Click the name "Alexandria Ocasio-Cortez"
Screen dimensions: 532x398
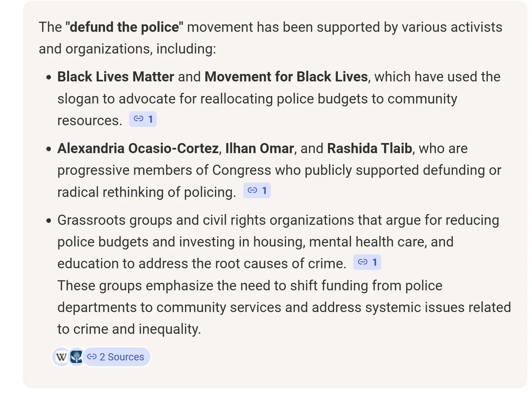(x=138, y=149)
